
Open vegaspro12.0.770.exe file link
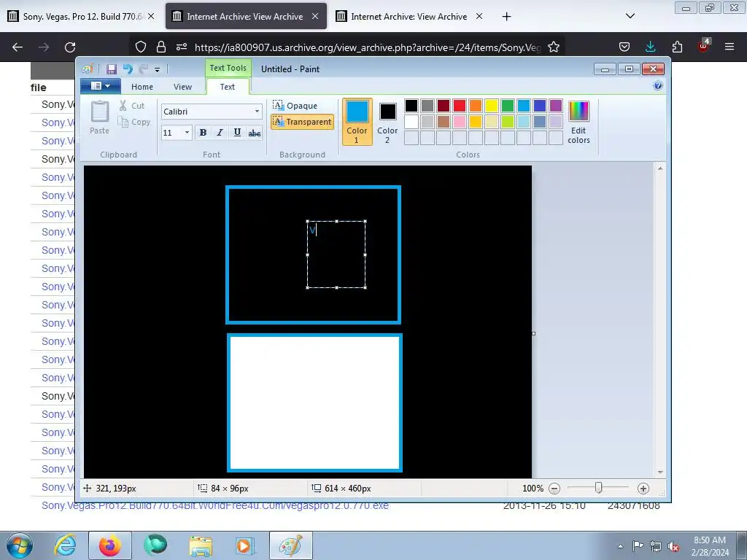(x=215, y=506)
